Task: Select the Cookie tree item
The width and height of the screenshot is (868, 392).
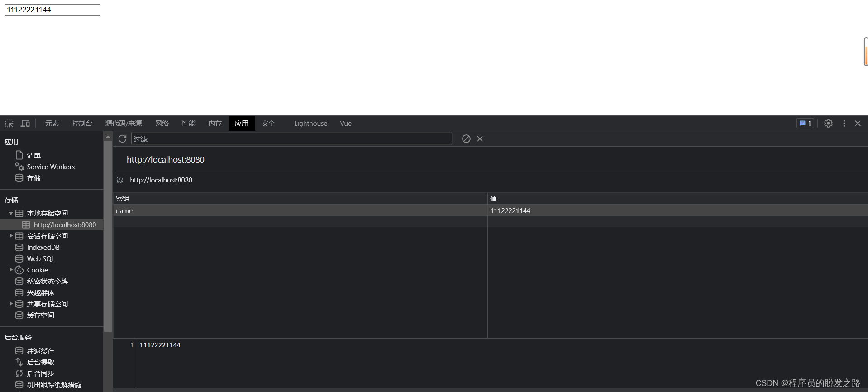Action: 37,270
